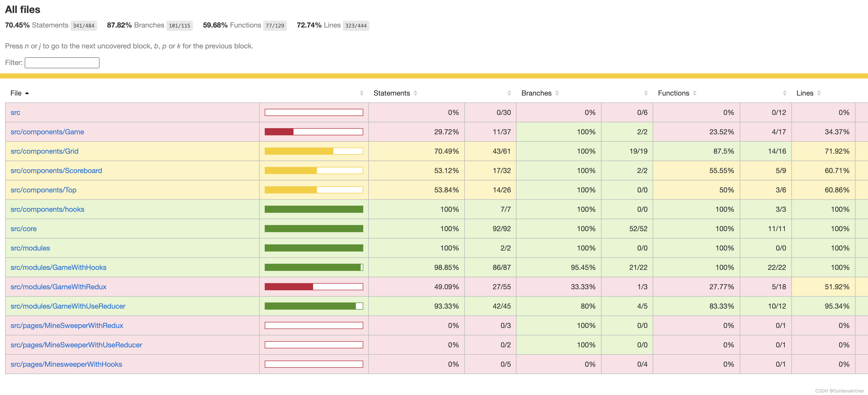Select 55.55% functions cell for Scoreboard
This screenshot has width=868, height=395.
click(696, 171)
